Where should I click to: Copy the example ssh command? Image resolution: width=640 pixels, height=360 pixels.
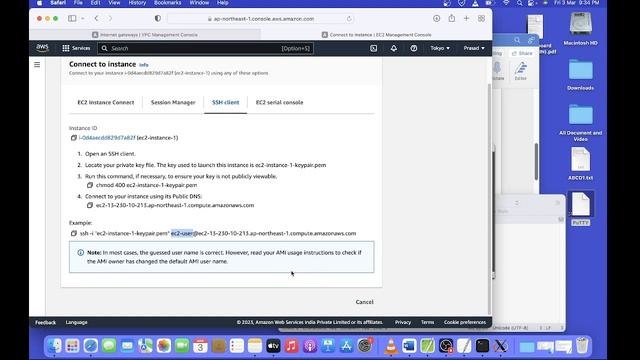coord(74,233)
